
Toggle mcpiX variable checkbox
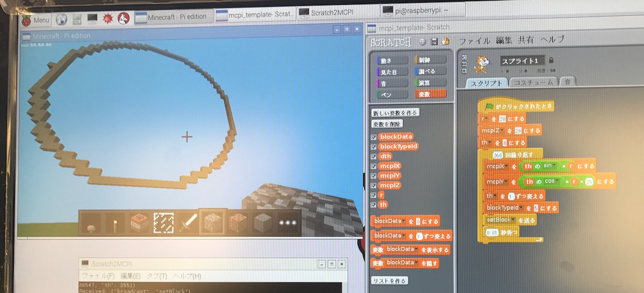click(x=374, y=166)
